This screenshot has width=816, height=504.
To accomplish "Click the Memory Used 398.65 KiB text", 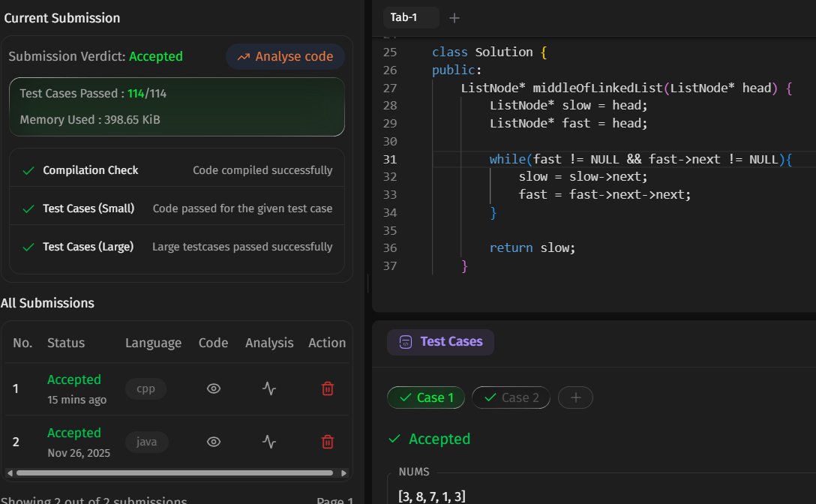I will [90, 120].
